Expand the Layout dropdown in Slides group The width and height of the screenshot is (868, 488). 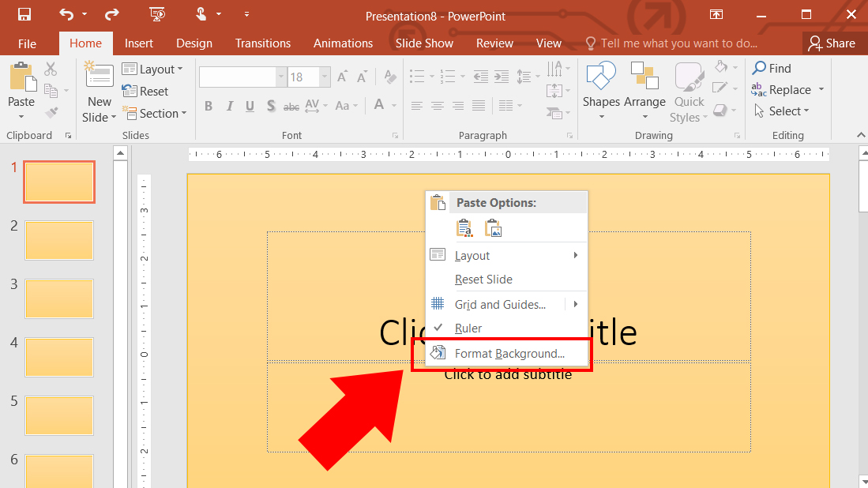(152, 69)
